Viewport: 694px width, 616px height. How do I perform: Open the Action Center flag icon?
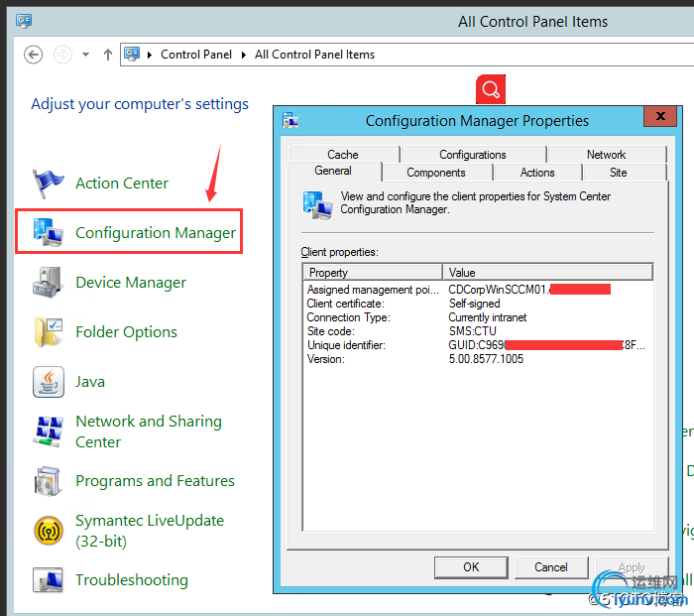48,183
